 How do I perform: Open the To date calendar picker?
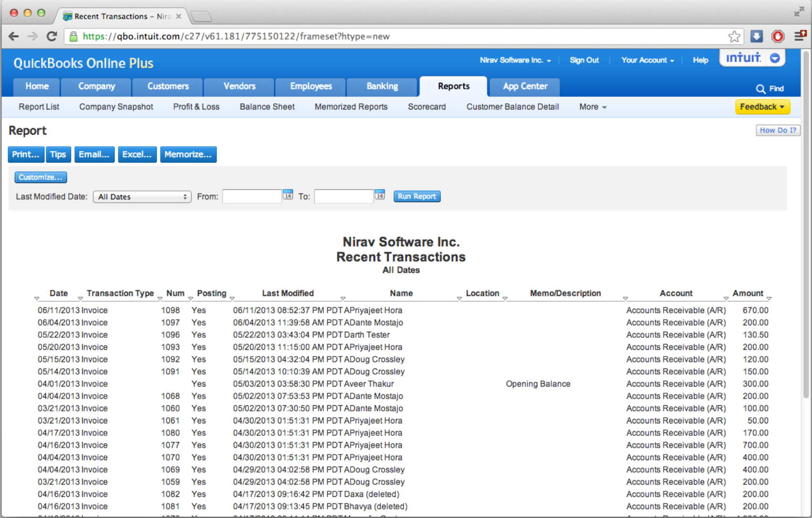[x=380, y=194]
